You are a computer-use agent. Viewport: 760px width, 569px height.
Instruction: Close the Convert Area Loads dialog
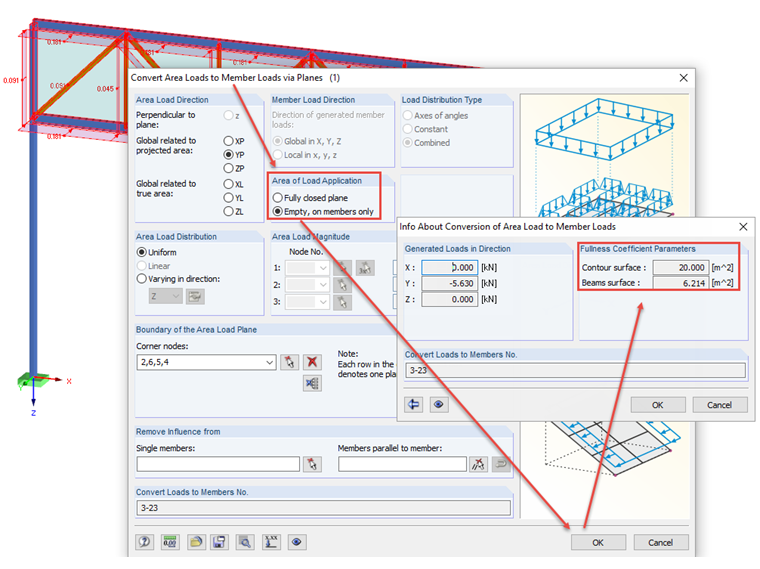(683, 78)
